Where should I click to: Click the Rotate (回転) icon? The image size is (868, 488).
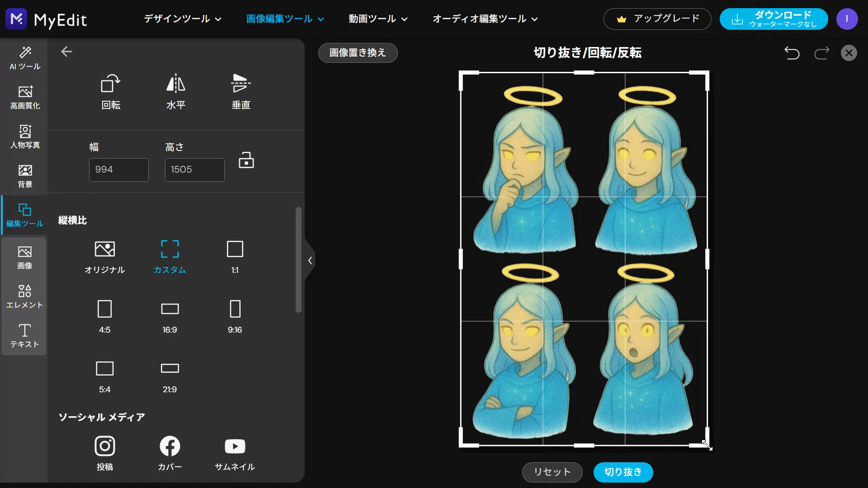coord(110,84)
